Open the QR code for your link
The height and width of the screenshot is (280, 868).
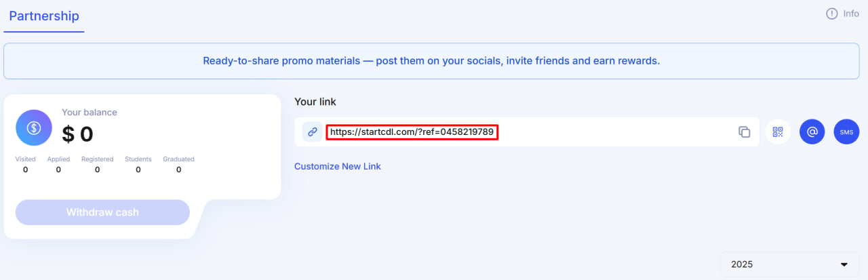click(x=778, y=132)
